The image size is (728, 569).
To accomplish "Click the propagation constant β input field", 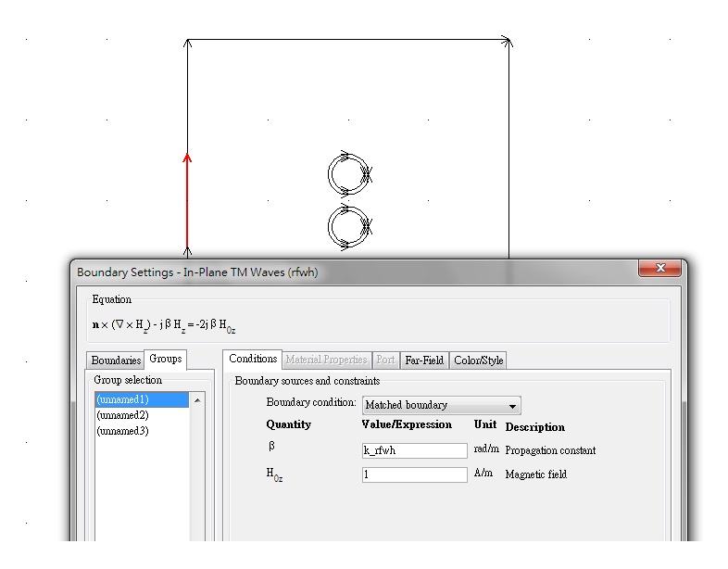I will (414, 450).
